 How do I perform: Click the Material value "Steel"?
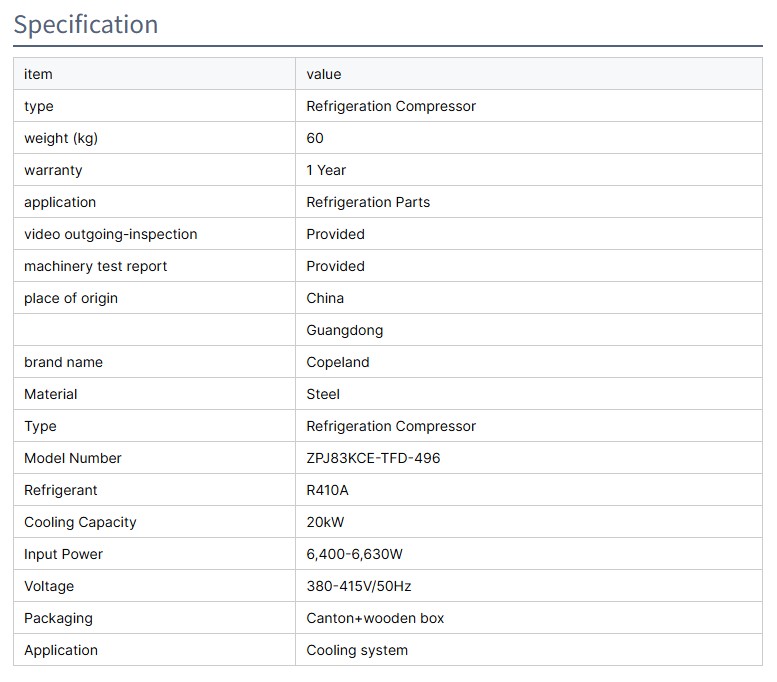tap(323, 394)
